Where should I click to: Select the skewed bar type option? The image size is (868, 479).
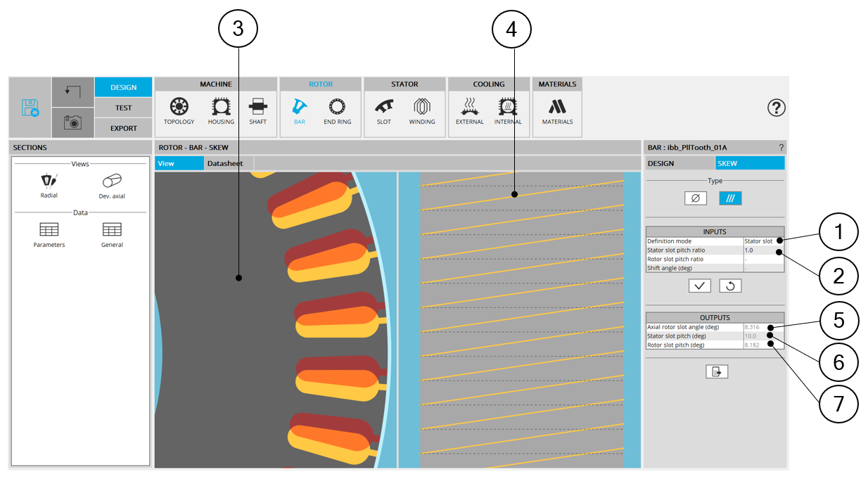pyautogui.click(x=730, y=198)
